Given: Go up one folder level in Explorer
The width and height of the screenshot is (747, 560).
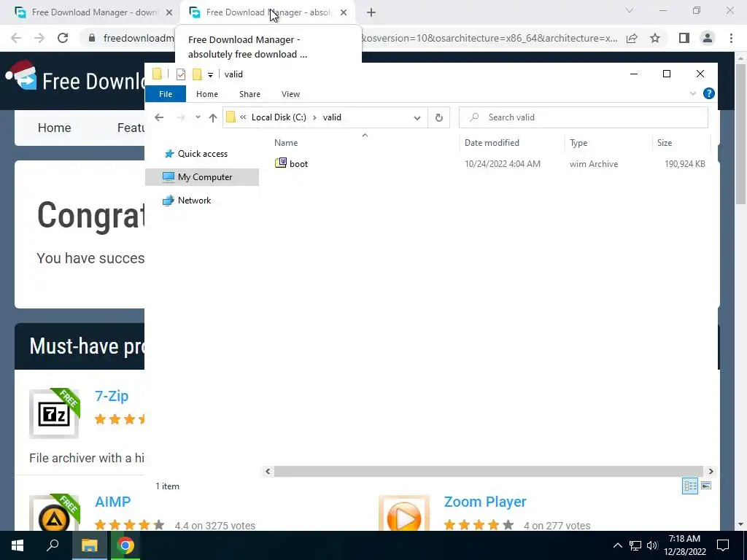Looking at the screenshot, I should click(212, 117).
